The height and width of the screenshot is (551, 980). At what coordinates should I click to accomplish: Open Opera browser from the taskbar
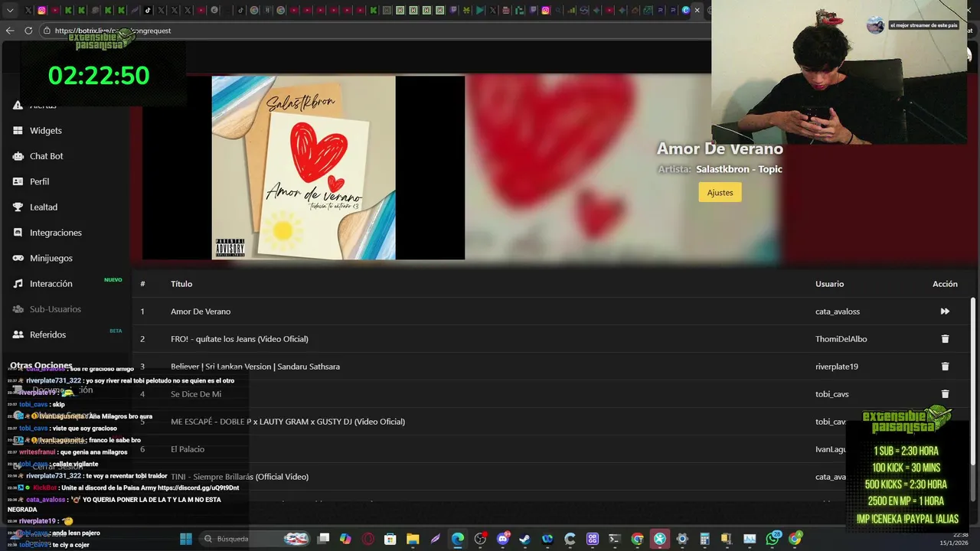coord(367,539)
